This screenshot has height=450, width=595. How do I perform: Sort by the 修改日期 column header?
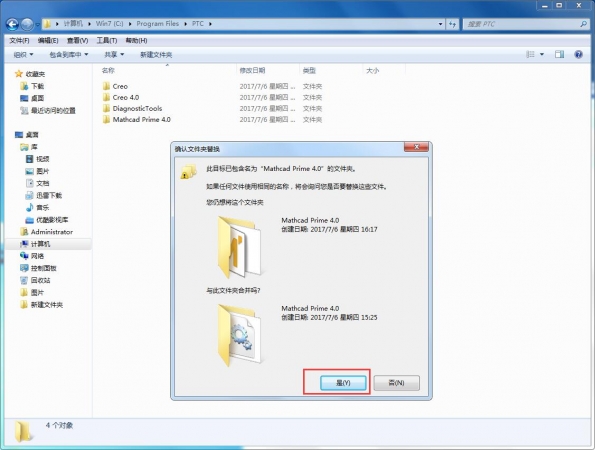252,70
